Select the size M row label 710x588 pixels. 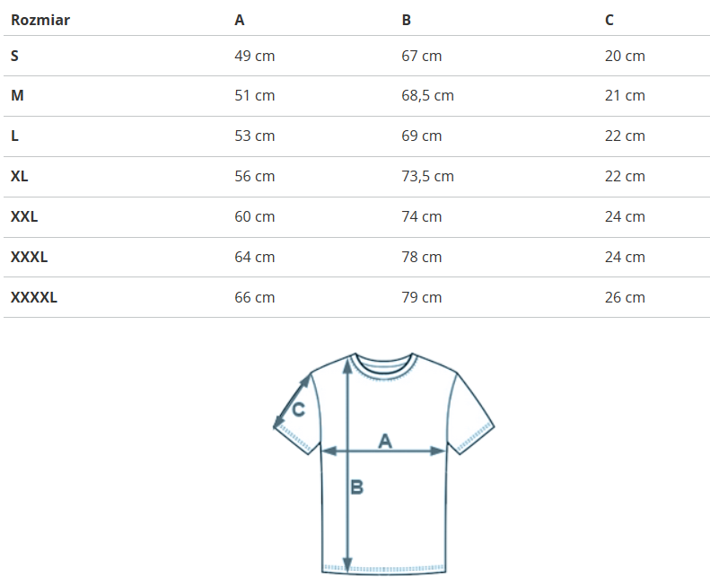click(x=17, y=96)
